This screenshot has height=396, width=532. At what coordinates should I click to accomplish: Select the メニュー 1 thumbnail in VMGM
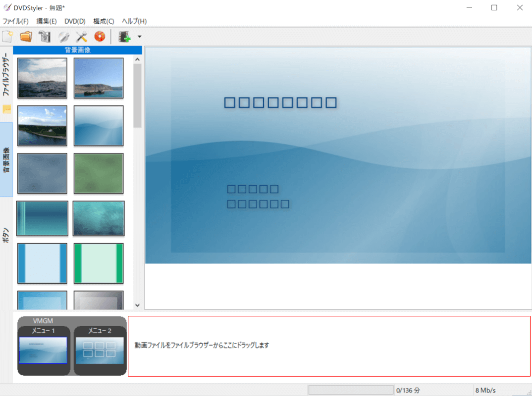coord(43,350)
